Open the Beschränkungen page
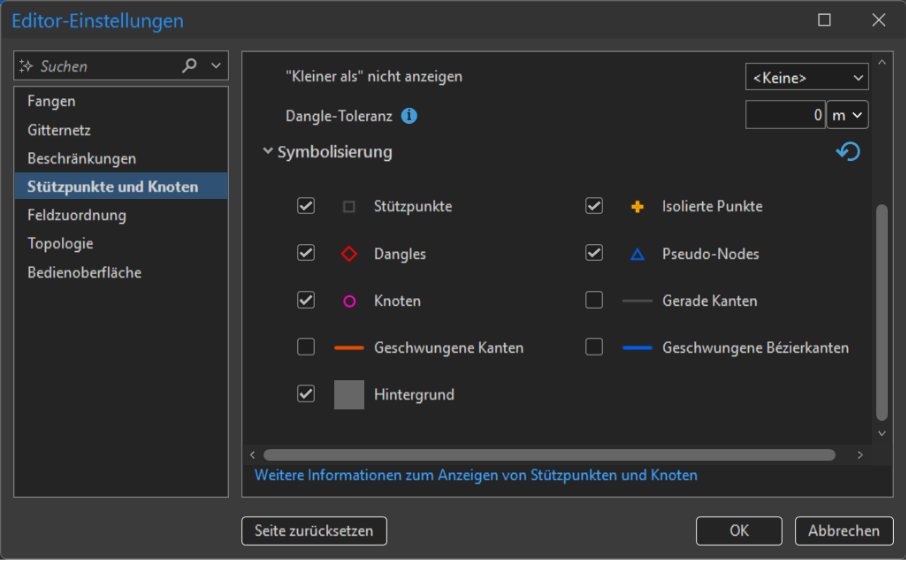906x561 pixels. click(121, 158)
